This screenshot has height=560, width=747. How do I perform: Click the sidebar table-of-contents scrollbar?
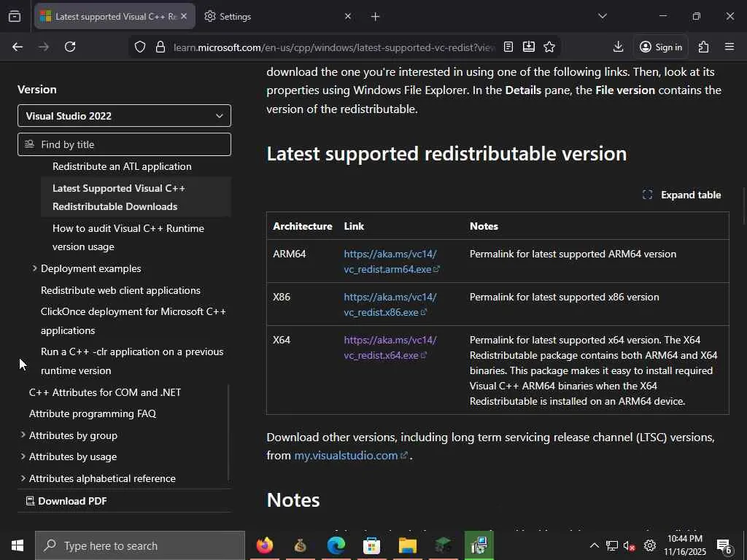(228, 432)
